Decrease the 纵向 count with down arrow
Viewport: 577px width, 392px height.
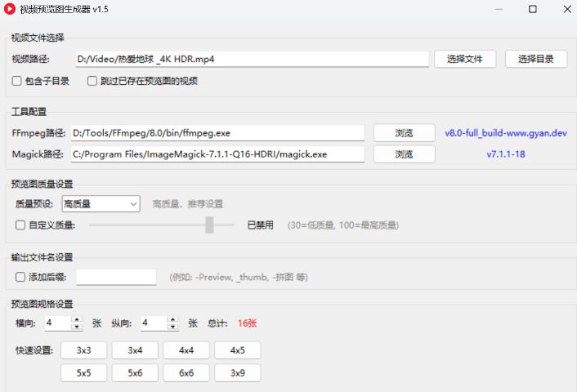coord(173,327)
